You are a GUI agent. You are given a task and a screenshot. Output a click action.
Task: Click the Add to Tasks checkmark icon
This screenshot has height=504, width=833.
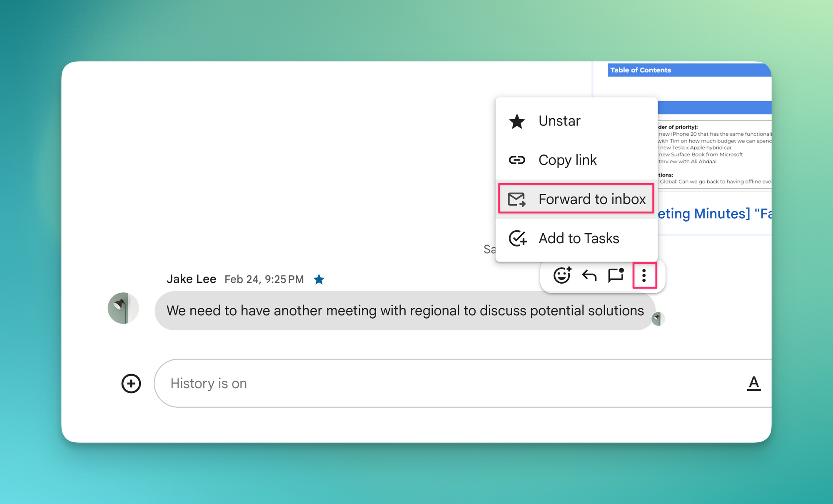click(518, 238)
